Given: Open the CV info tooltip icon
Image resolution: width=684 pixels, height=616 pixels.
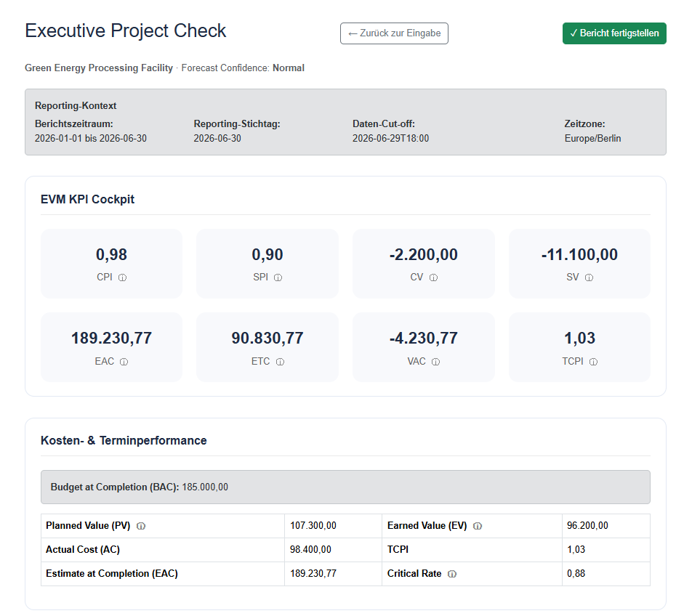Looking at the screenshot, I should pyautogui.click(x=433, y=277).
